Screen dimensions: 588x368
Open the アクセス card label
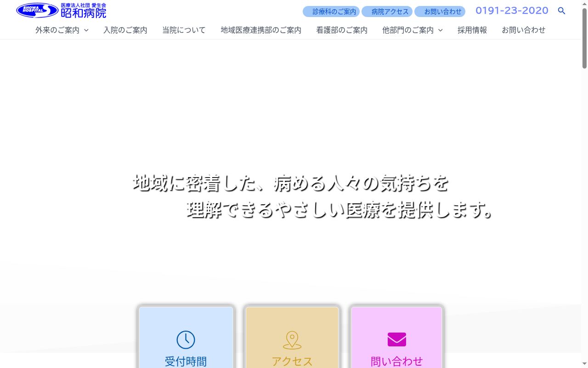point(292,362)
